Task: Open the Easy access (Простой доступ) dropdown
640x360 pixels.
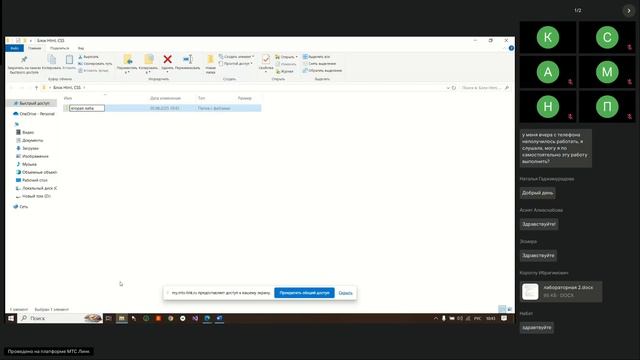Action: [236, 64]
